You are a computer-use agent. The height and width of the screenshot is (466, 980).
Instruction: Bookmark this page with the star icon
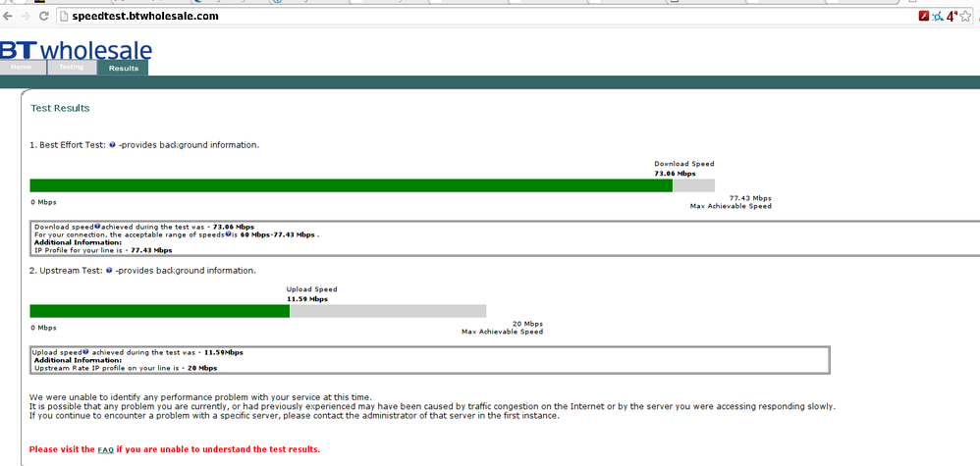(966, 17)
